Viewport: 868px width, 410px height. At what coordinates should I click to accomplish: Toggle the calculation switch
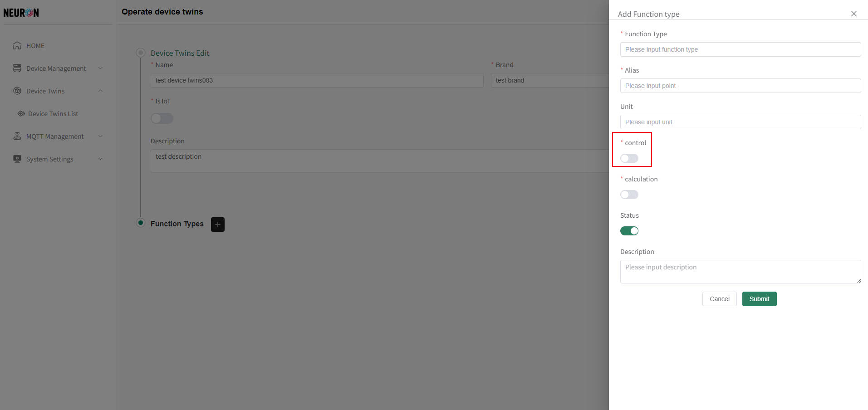tap(629, 195)
